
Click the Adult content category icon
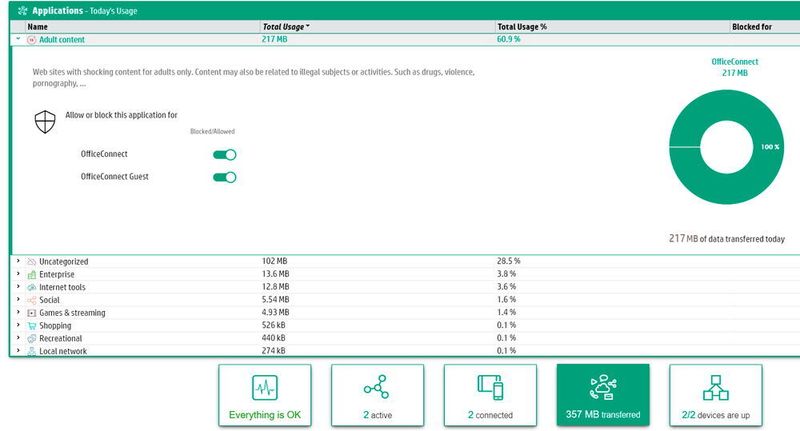pyautogui.click(x=32, y=40)
